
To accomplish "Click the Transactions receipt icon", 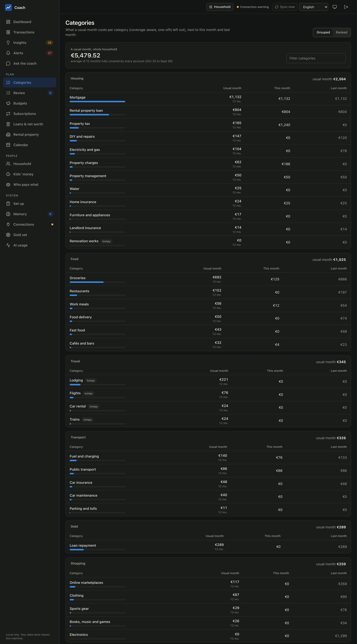I will (8, 32).
